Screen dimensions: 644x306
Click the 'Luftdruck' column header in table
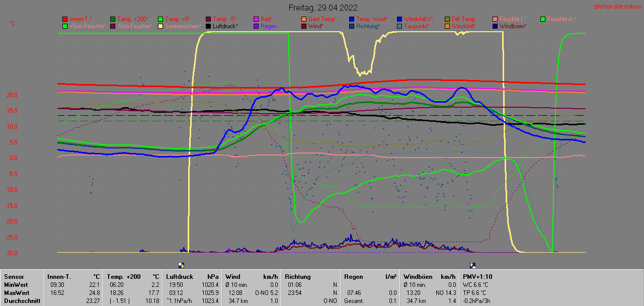pos(180,277)
